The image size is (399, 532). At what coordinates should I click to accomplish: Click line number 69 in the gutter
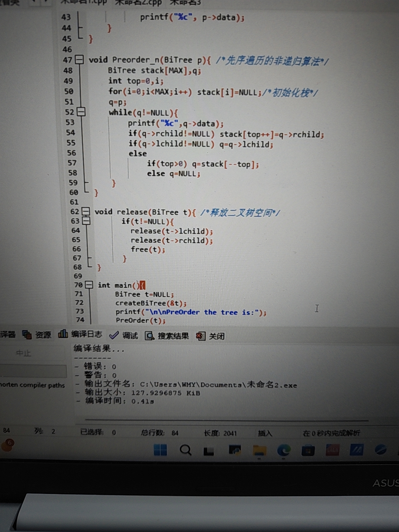(78, 276)
